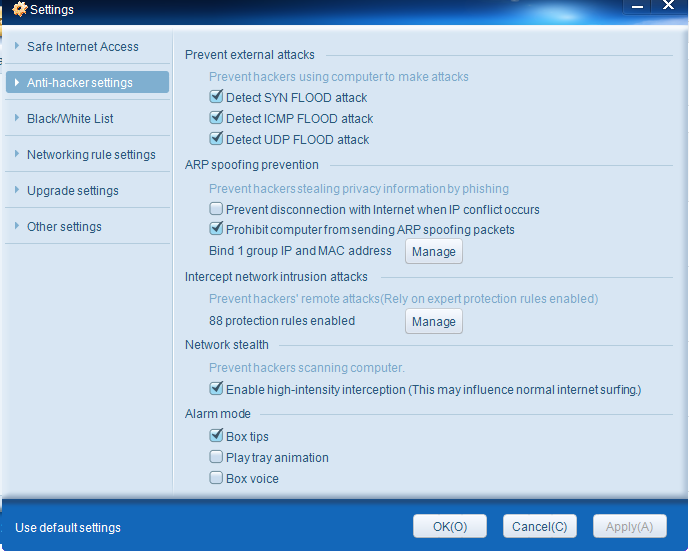Click 'Prevent hackers' remote attacks' description text

point(403,299)
